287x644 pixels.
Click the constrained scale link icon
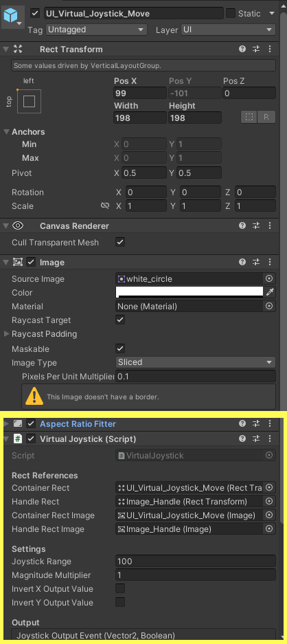(105, 206)
